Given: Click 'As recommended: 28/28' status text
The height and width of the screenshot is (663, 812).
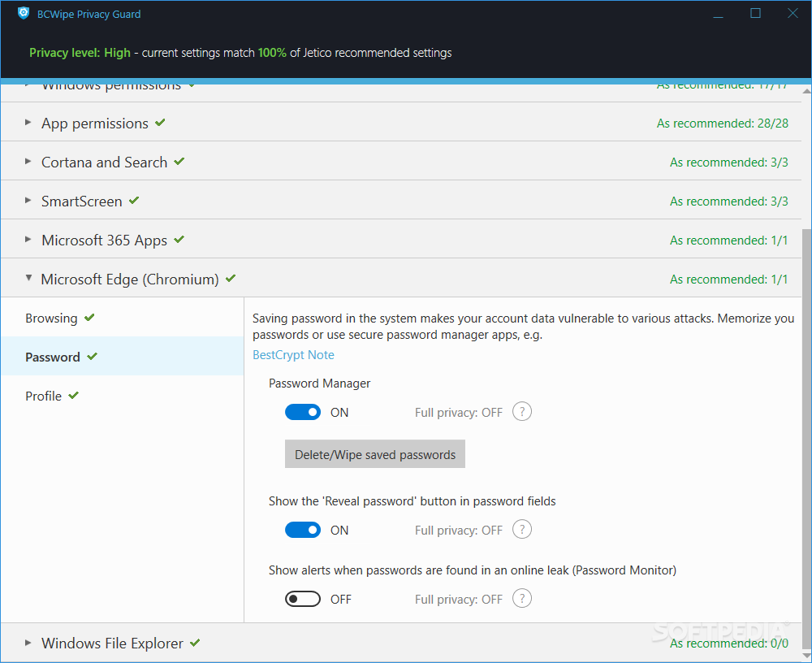Looking at the screenshot, I should [723, 123].
